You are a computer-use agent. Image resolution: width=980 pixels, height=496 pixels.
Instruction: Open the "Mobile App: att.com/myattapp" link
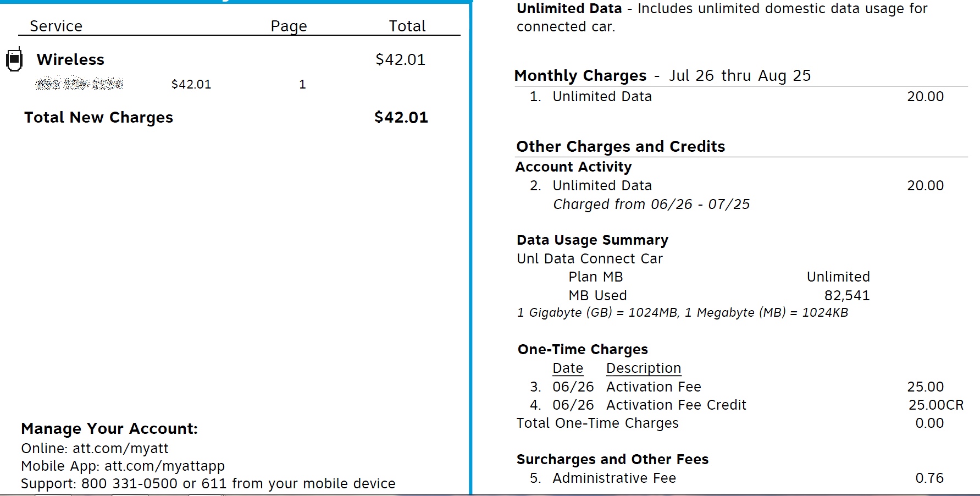tap(123, 466)
